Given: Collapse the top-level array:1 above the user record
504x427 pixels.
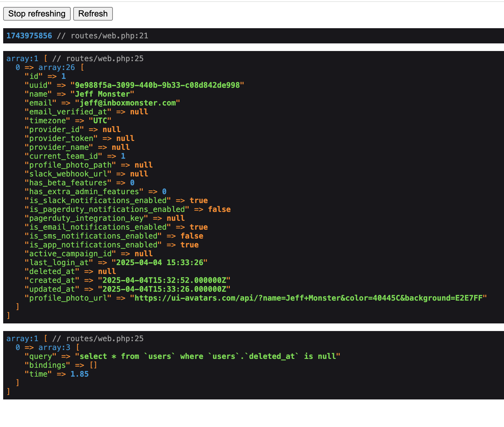Looking at the screenshot, I should coord(22,59).
